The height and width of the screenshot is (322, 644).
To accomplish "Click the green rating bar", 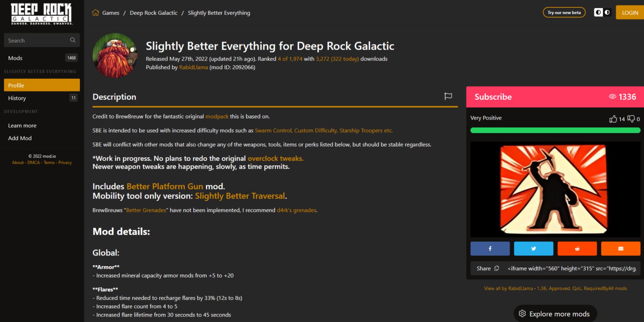I will point(555,130).
